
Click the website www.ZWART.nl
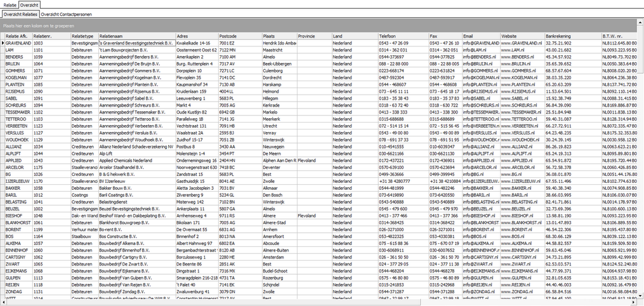[x=522, y=264]
